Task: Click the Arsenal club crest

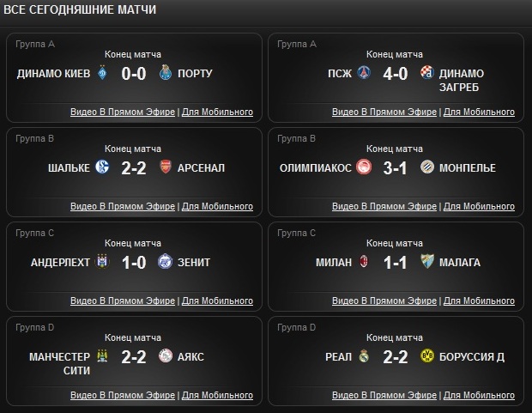Action: [166, 167]
